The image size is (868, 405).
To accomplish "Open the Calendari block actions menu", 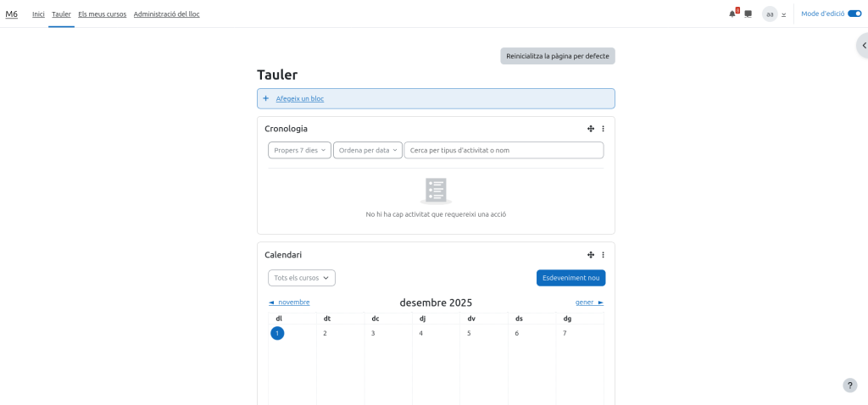I will click(x=604, y=255).
